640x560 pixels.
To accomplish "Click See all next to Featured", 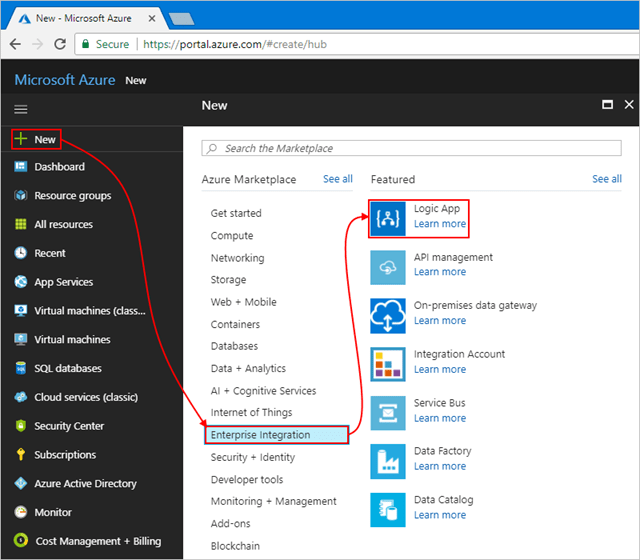I will [x=607, y=179].
